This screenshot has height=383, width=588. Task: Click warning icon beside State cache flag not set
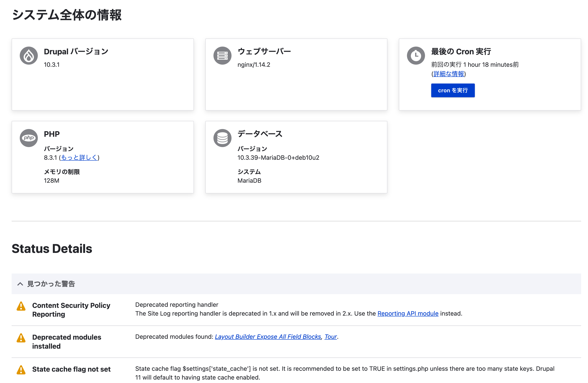point(21,370)
